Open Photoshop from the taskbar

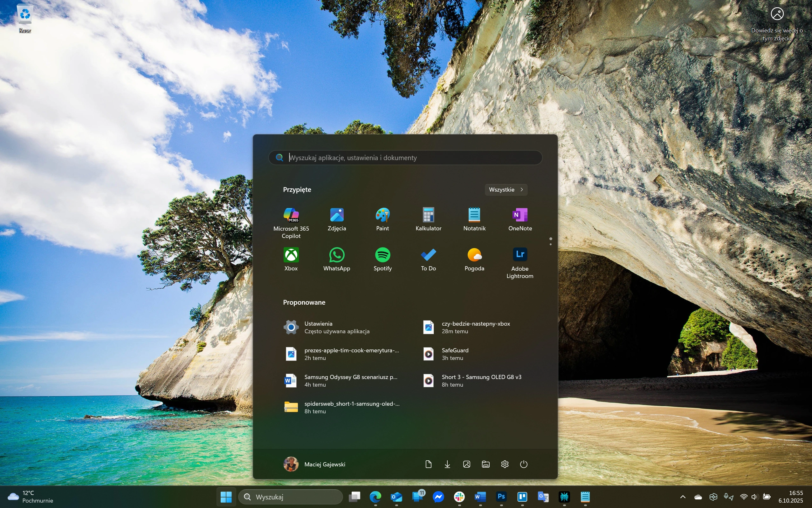[501, 497]
